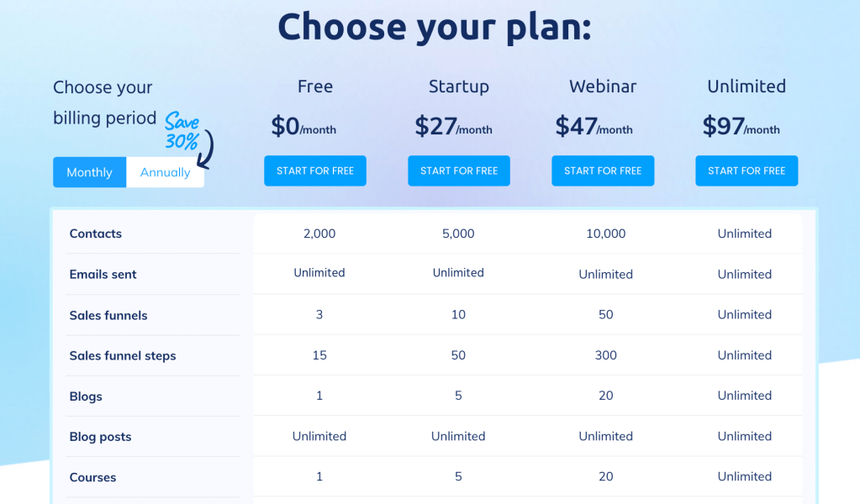Image resolution: width=860 pixels, height=504 pixels.
Task: Select the Blogs feature label
Action: [x=86, y=396]
